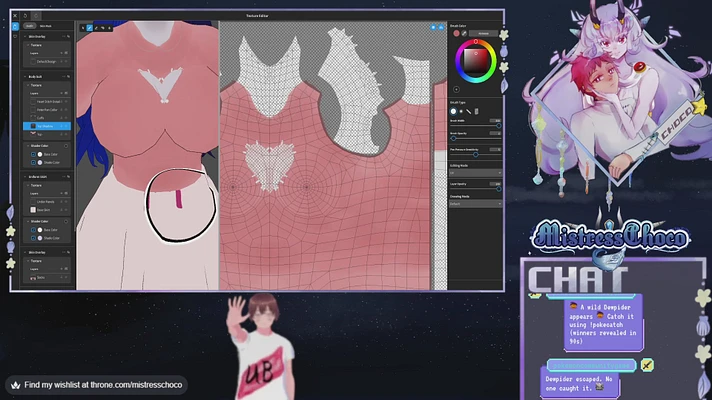
Task: Collapse the Uniform Skirt section
Action: [x=25, y=177]
